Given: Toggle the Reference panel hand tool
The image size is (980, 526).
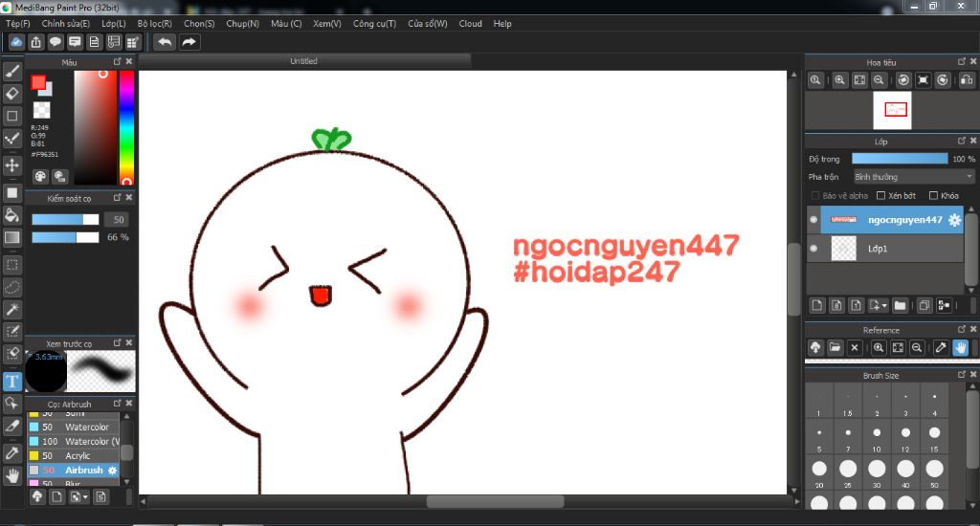Looking at the screenshot, I should pos(961,347).
